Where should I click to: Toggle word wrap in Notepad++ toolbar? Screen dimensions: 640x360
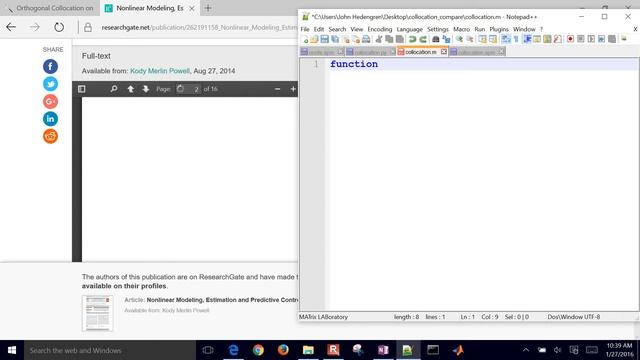(506, 39)
